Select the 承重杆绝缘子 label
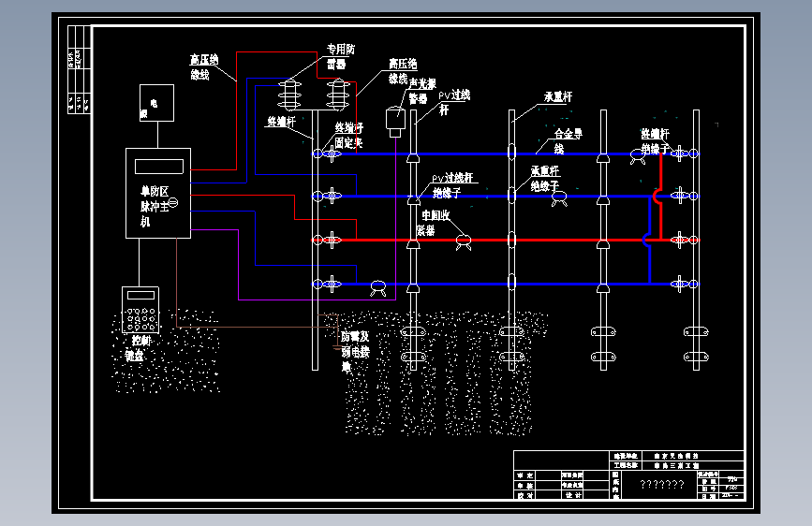 point(545,178)
